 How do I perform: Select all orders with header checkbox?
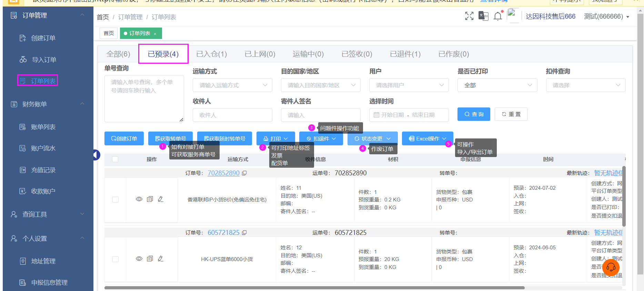click(x=115, y=159)
